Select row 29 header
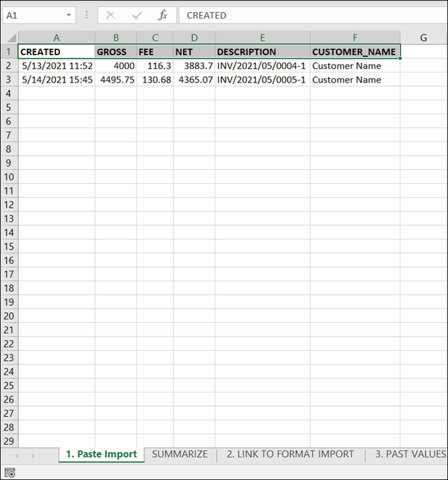448x480 pixels. pos(9,441)
